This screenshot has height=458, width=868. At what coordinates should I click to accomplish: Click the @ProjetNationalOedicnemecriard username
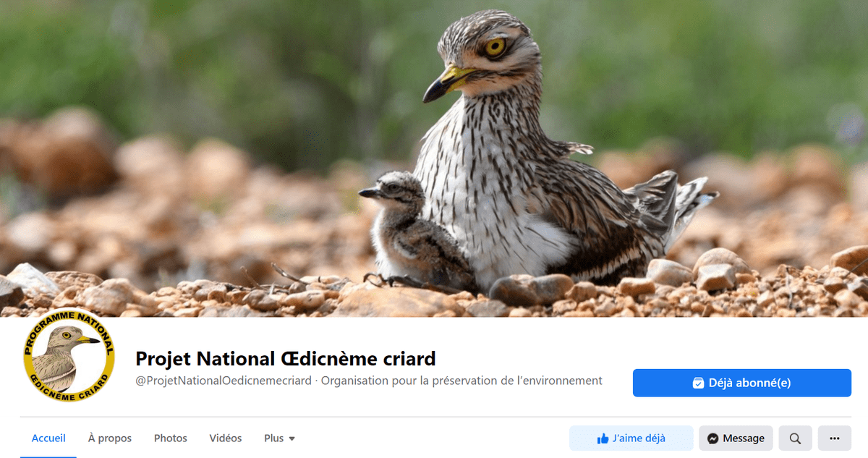pos(224,381)
